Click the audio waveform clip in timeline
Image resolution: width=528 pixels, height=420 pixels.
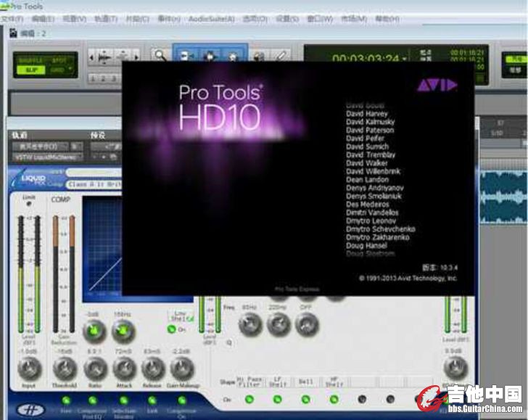click(x=503, y=197)
